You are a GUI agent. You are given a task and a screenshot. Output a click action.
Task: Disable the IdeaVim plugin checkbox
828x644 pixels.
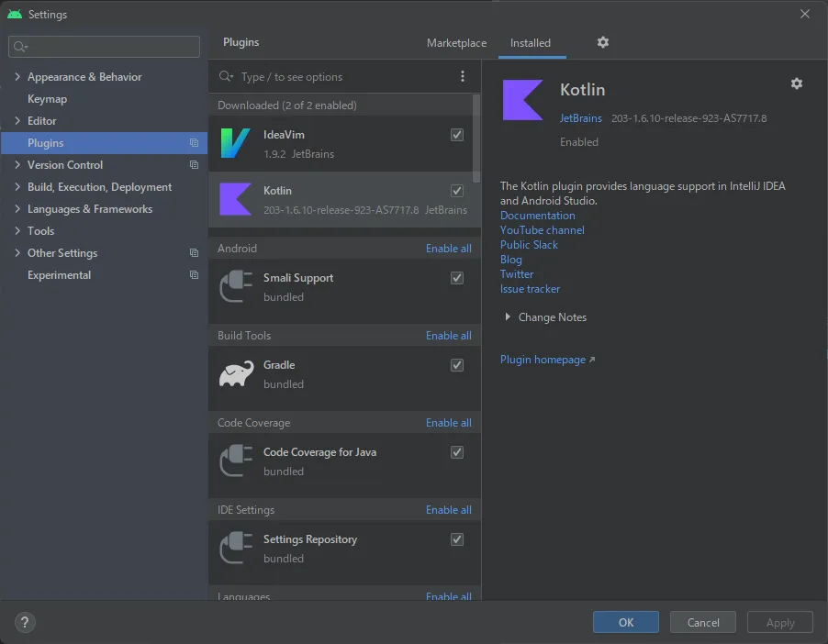[457, 135]
